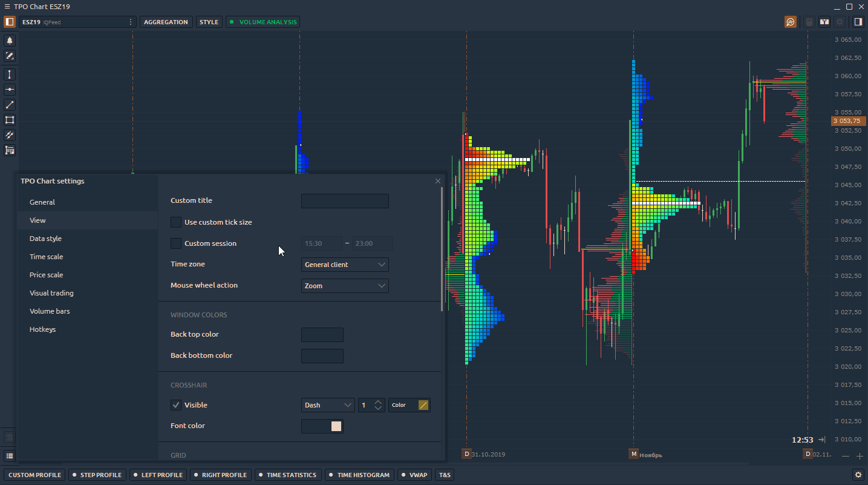Click the T&S button
The height and width of the screenshot is (485, 868).
(x=445, y=475)
